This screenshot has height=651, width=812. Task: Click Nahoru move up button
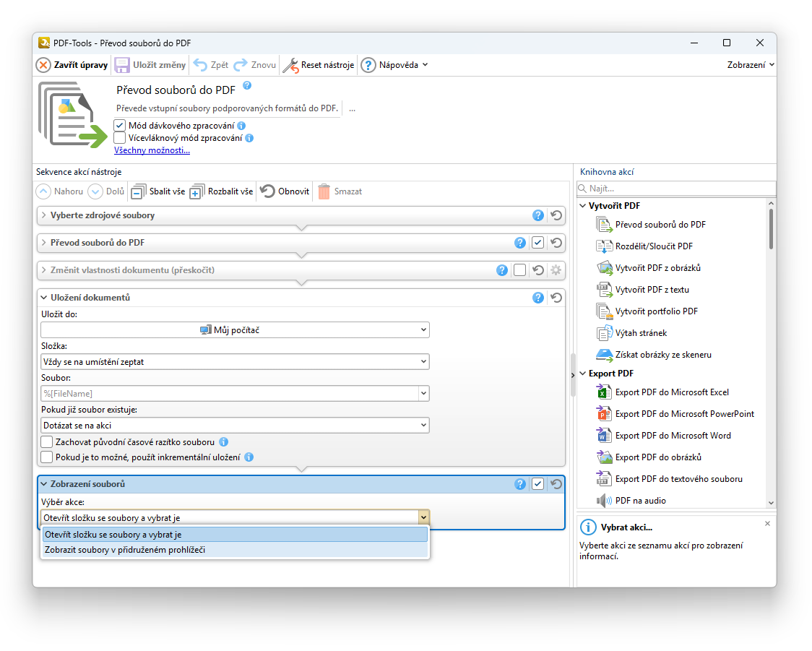[x=59, y=191]
